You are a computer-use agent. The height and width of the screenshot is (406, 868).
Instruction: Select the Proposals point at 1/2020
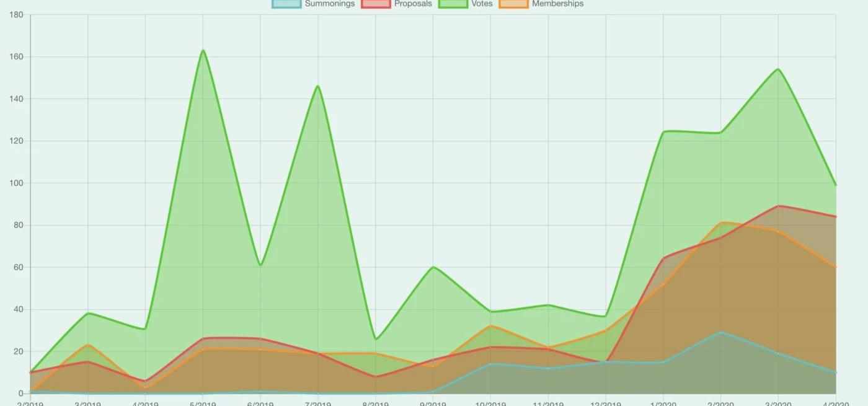tap(663, 258)
